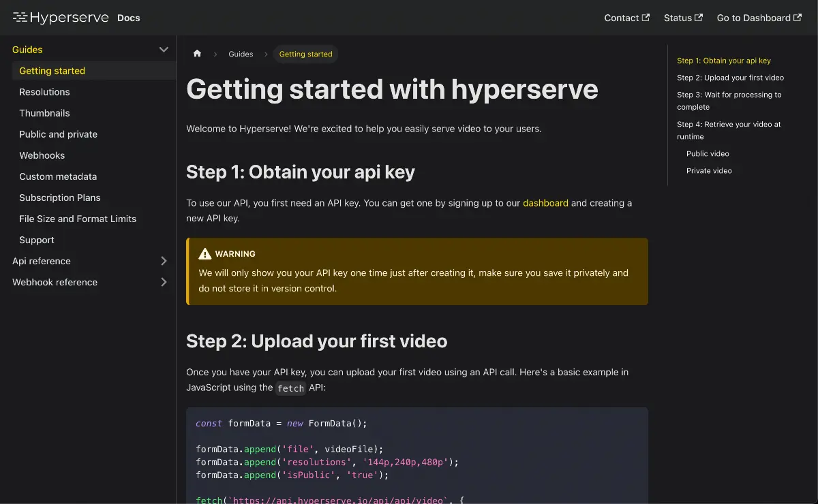This screenshot has height=504, width=818.
Task: Open the Guides breadcrumb item
Action: point(241,53)
